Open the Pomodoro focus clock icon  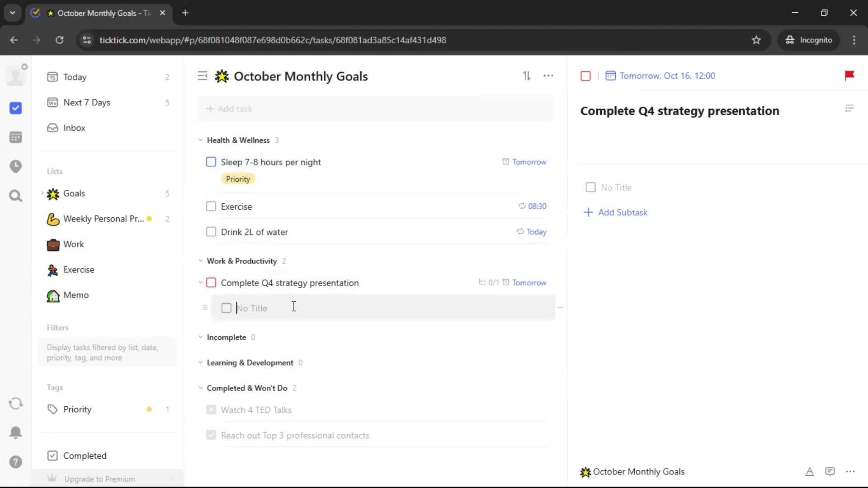point(16,166)
